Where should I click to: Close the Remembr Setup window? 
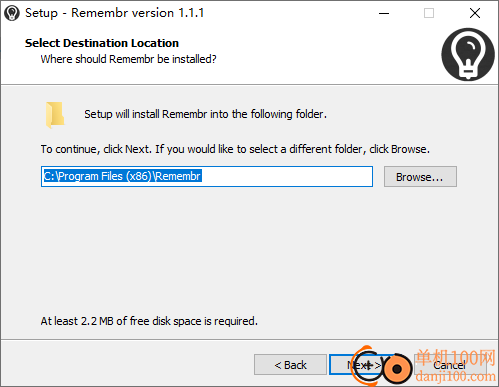pos(475,13)
